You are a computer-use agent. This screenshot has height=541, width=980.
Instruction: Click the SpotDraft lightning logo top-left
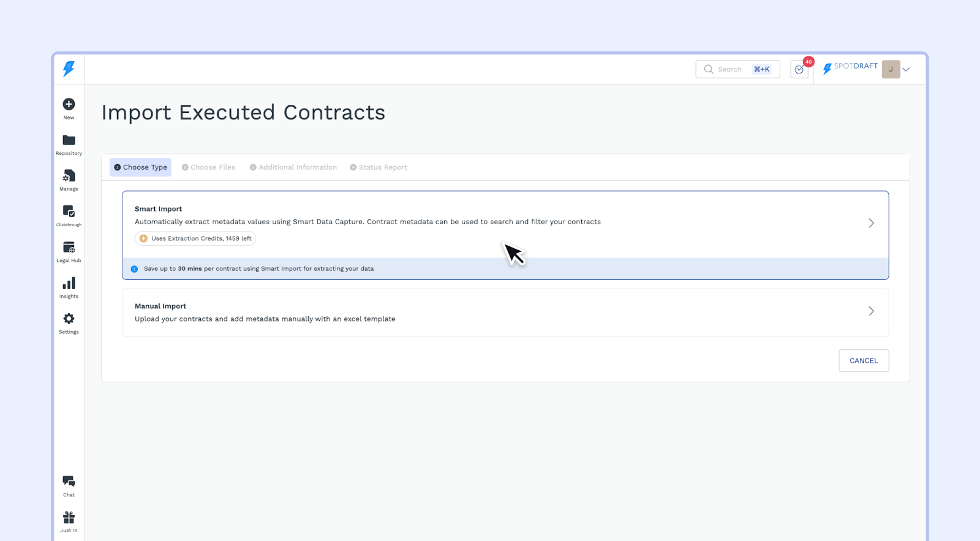coord(69,69)
